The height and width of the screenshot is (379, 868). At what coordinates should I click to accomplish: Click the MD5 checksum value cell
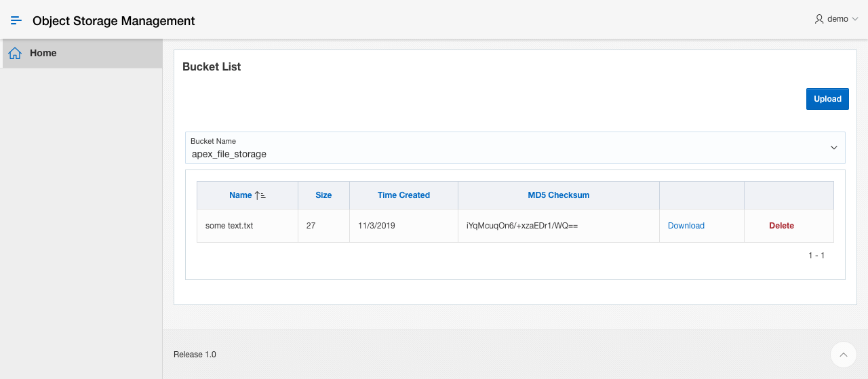click(521, 226)
